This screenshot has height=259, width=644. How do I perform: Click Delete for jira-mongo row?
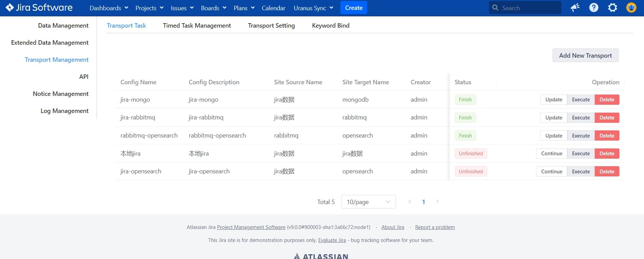click(x=607, y=100)
